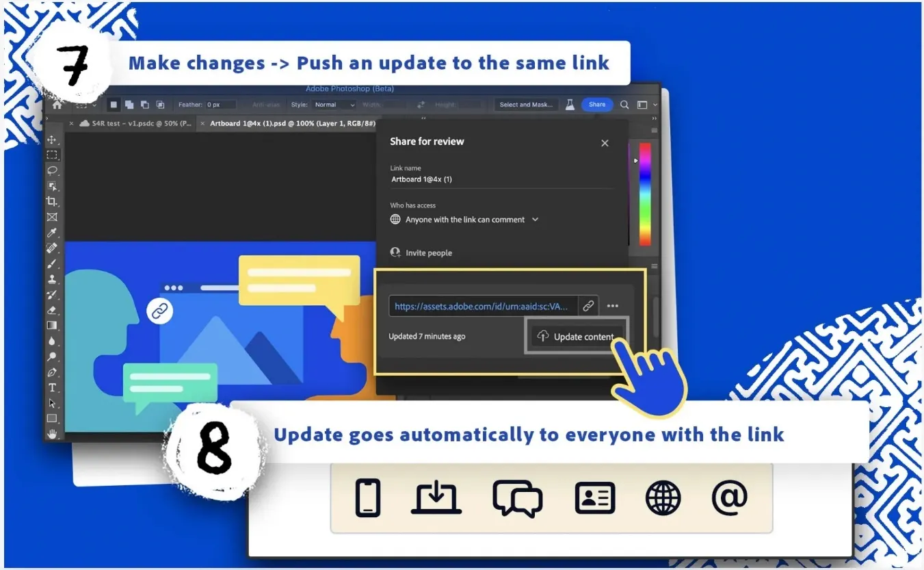924x570 pixels.
Task: Switch to the Artboard 1@4x (1).psd tab
Action: (289, 123)
